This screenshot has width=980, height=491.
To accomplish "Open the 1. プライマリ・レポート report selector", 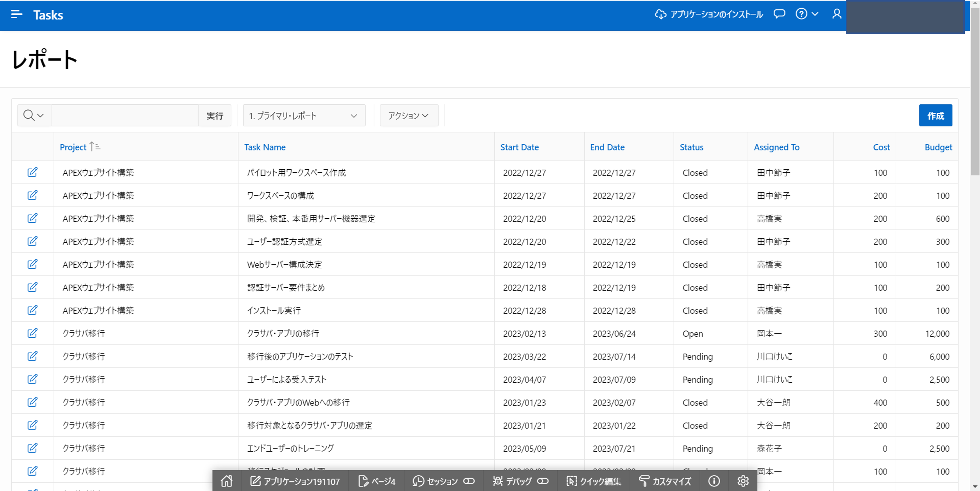I will 304,115.
